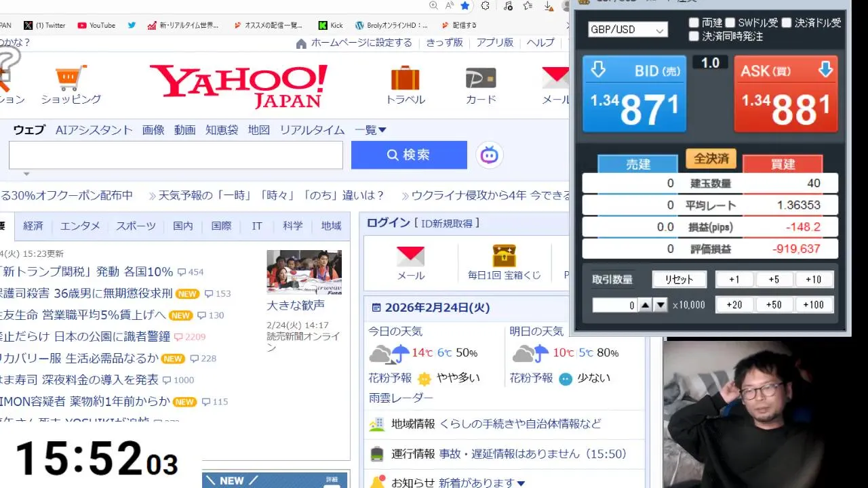Open Yahoo Shopping cart icon
The height and width of the screenshot is (488, 868).
[x=71, y=78]
